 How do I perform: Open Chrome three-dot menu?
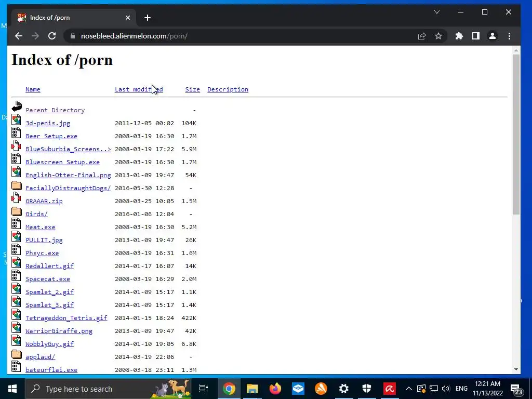pos(509,36)
